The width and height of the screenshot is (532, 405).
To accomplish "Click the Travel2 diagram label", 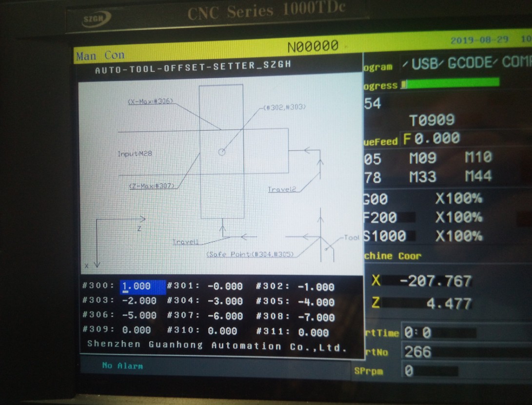I will (x=282, y=189).
